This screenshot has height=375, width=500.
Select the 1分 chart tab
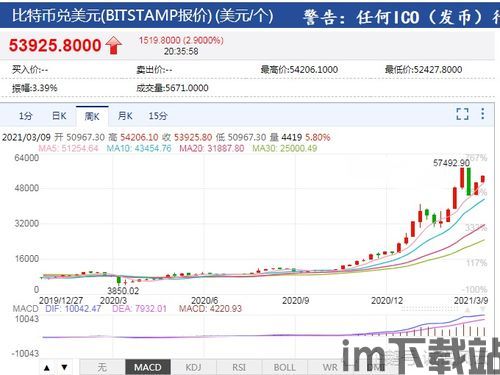[25, 116]
